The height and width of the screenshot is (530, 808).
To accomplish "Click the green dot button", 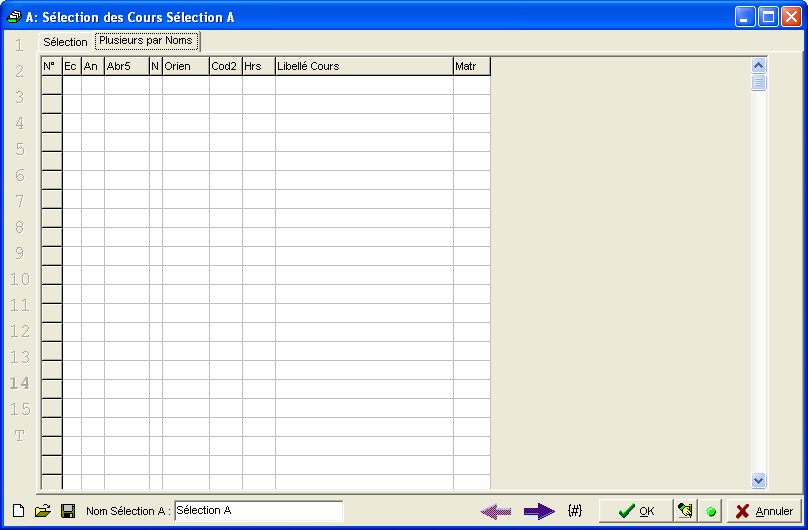I will click(711, 511).
